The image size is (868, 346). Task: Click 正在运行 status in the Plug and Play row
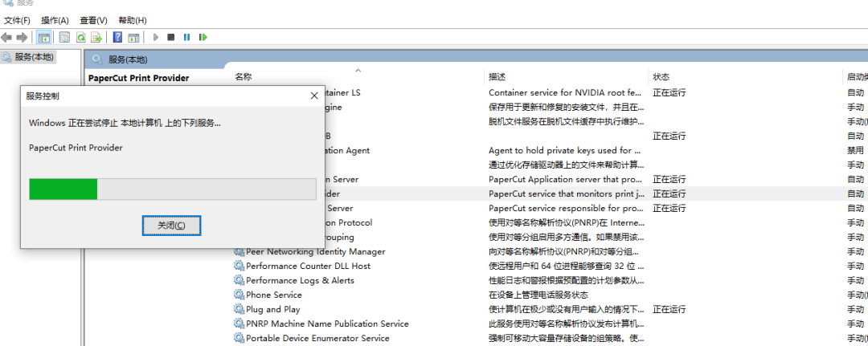coord(669,309)
